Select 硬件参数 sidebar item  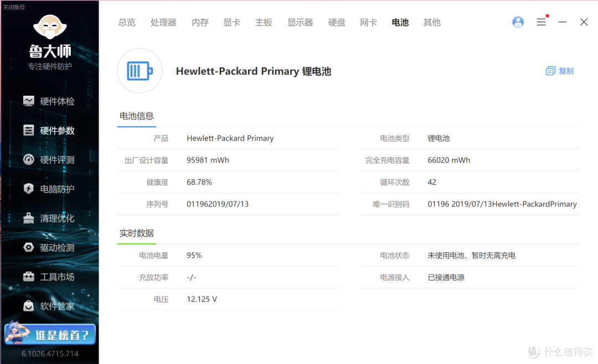49,131
